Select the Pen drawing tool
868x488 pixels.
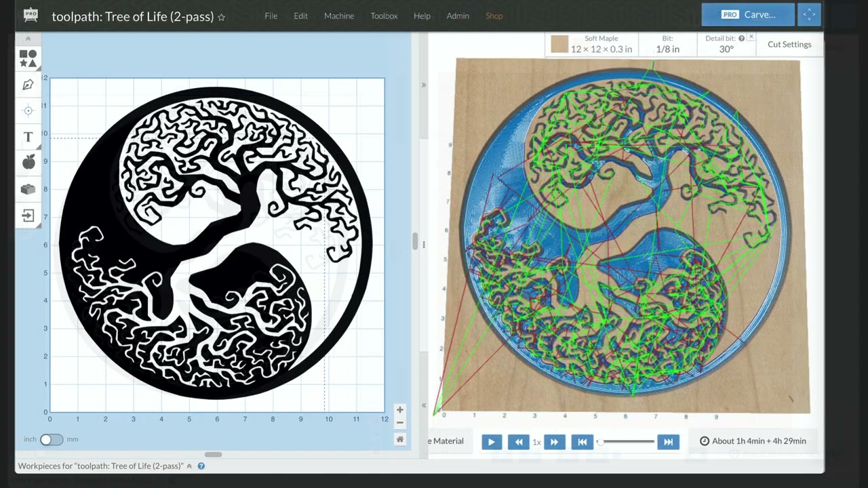tap(28, 85)
